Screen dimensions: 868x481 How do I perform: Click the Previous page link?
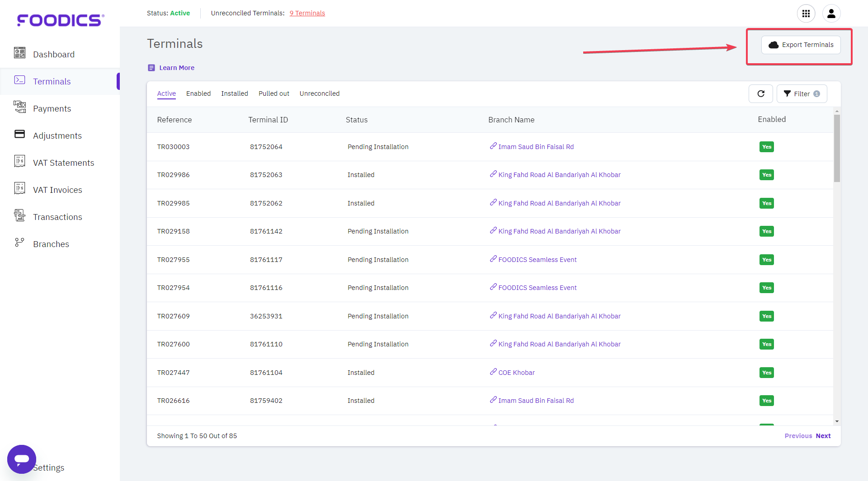[798, 436]
